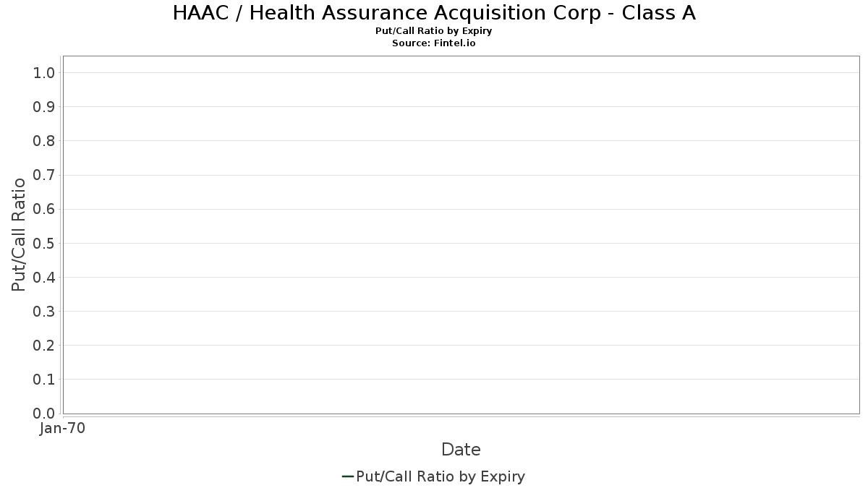This screenshot has height=488, width=868.
Task: Click the 1.0 y-axis tick label
Action: pyautogui.click(x=44, y=73)
